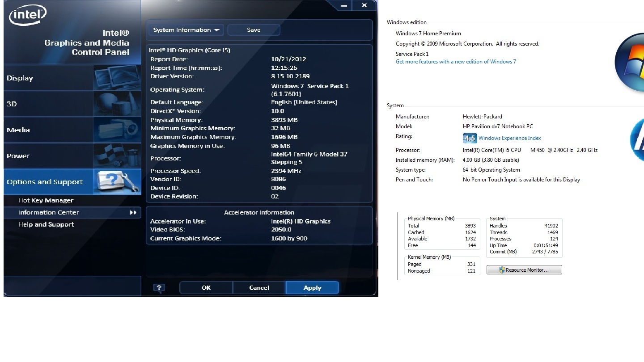Click the Media camera thumbnail icon
This screenshot has height=362, width=644.
[x=117, y=130]
